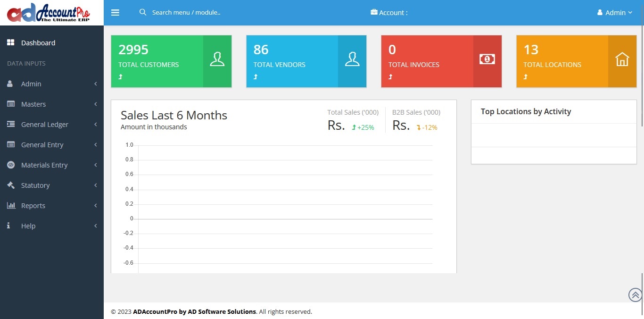Toggle the hamburger sidebar menu
This screenshot has height=319, width=644.
[x=115, y=13]
